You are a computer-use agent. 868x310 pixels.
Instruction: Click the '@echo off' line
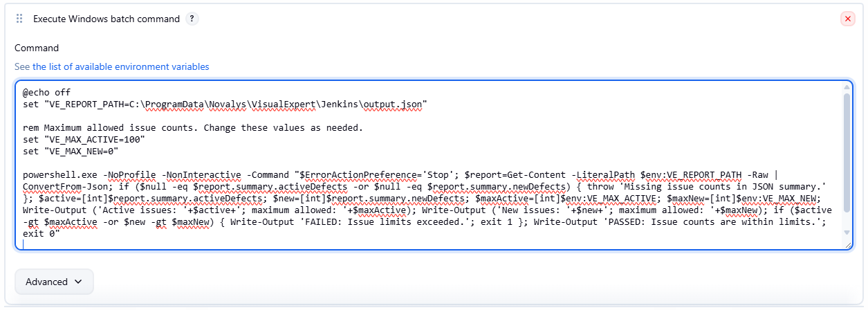click(47, 92)
